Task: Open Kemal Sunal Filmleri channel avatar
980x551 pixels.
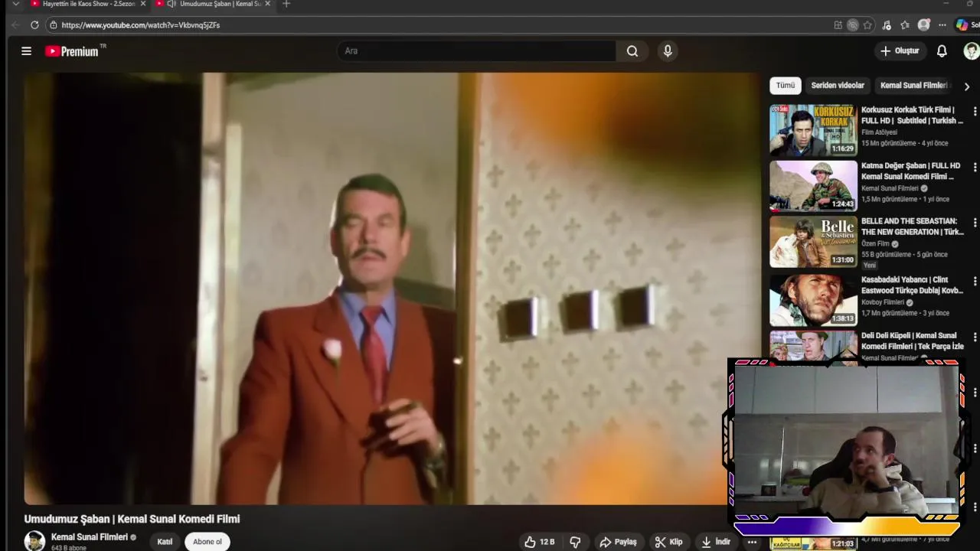Action: (x=34, y=541)
